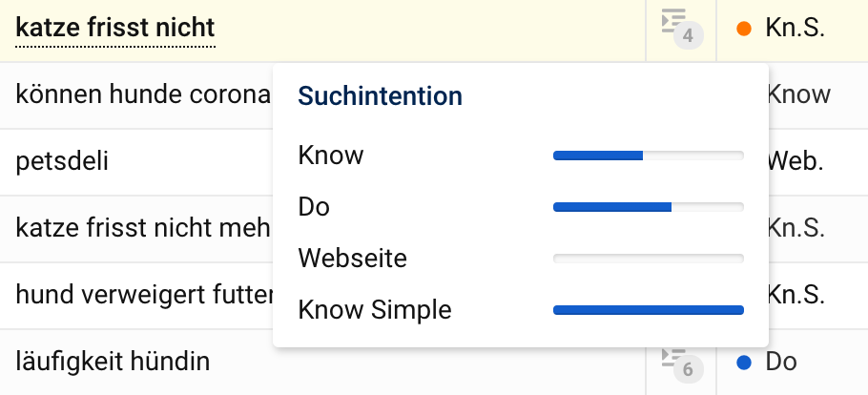
Task: Click the "Know" intent in the corona row
Action: (799, 94)
